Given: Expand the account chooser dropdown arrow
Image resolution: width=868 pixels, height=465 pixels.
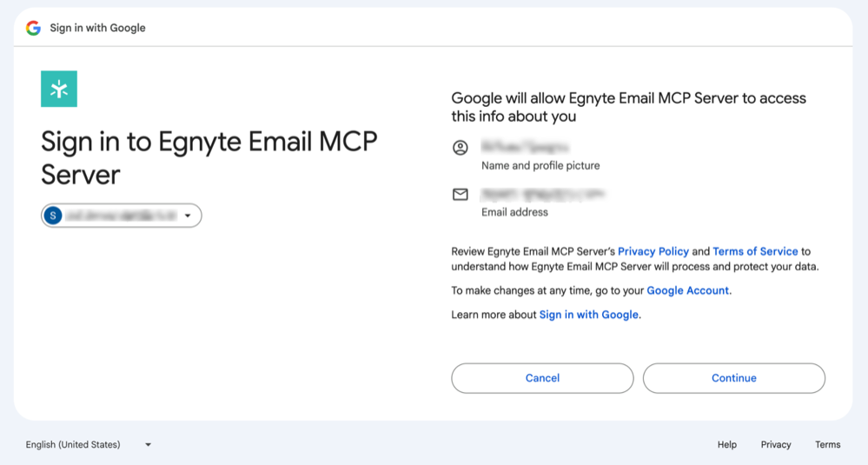Looking at the screenshot, I should (x=188, y=216).
